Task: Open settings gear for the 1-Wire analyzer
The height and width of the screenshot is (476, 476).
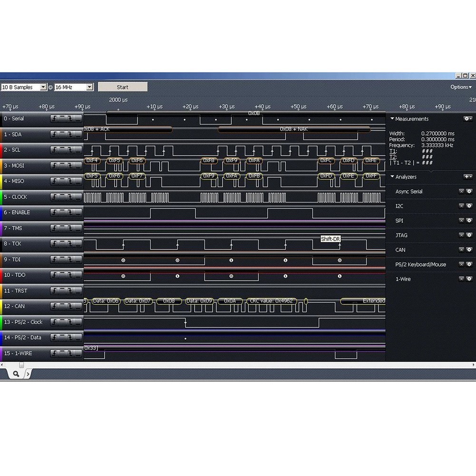Action: 469,279
